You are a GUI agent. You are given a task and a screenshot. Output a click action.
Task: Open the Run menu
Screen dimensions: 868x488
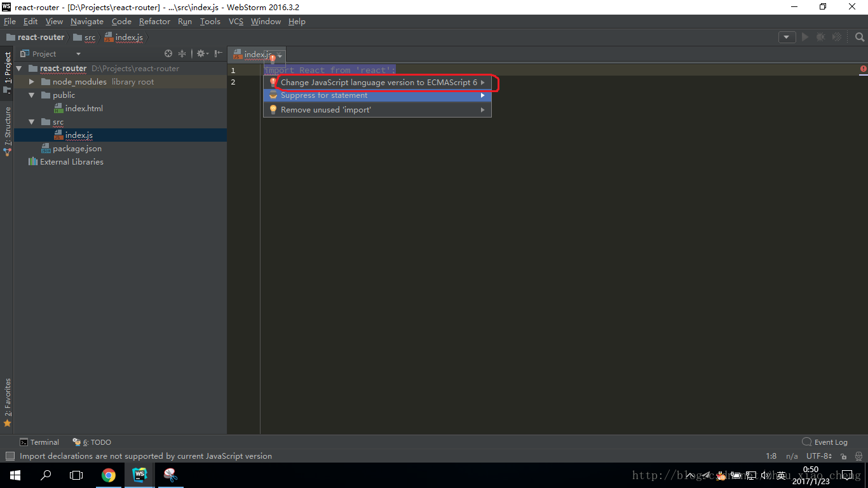pos(185,22)
